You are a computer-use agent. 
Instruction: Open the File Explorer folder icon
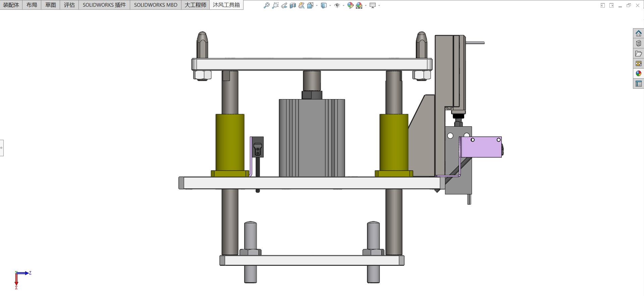(x=638, y=53)
